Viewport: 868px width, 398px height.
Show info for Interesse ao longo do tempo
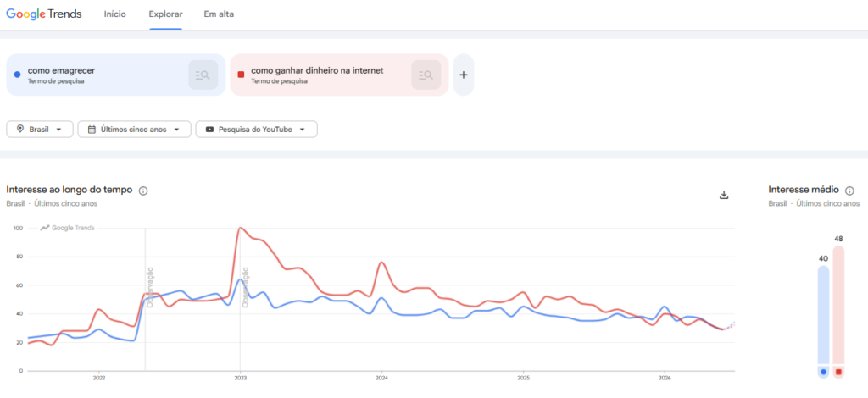(x=143, y=191)
